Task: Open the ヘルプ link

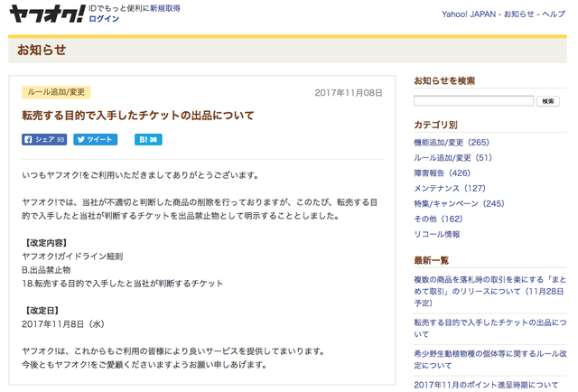Action: pyautogui.click(x=554, y=14)
